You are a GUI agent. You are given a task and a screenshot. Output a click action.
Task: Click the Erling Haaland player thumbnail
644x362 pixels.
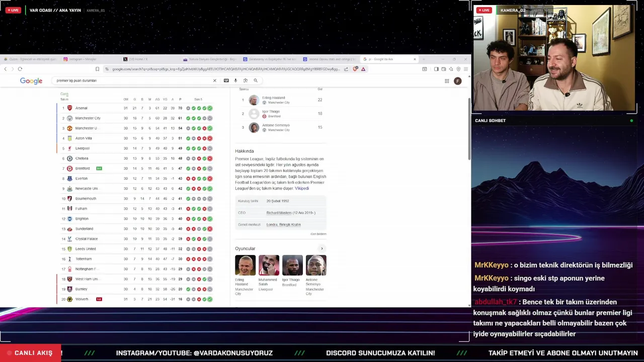245,265
